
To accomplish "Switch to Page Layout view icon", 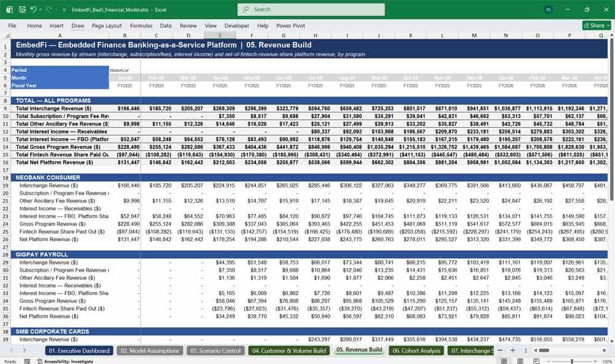I will (520, 362).
